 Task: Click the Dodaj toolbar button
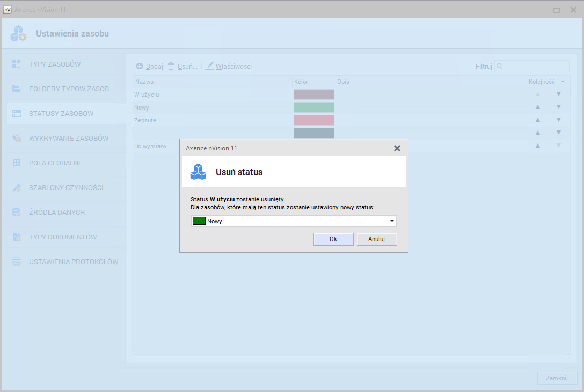(x=150, y=66)
